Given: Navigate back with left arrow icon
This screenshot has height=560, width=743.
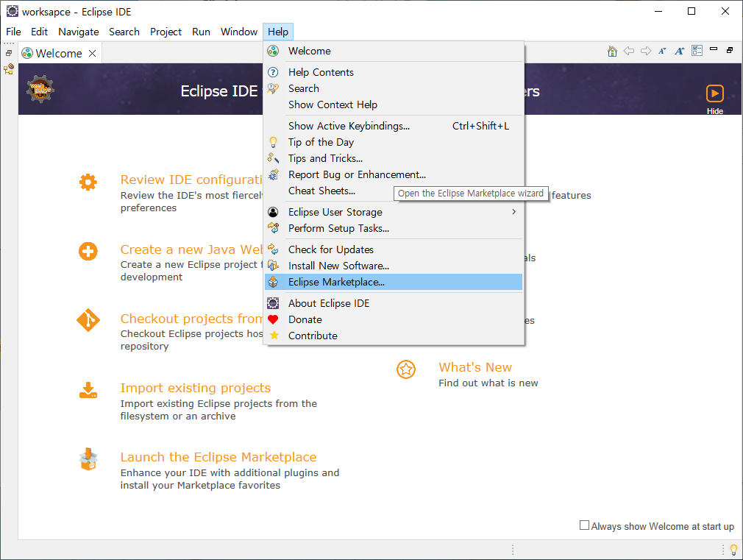Looking at the screenshot, I should click(x=629, y=51).
